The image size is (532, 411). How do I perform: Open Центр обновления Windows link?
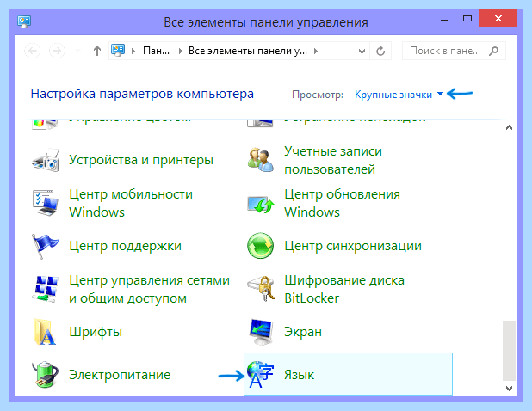click(342, 203)
